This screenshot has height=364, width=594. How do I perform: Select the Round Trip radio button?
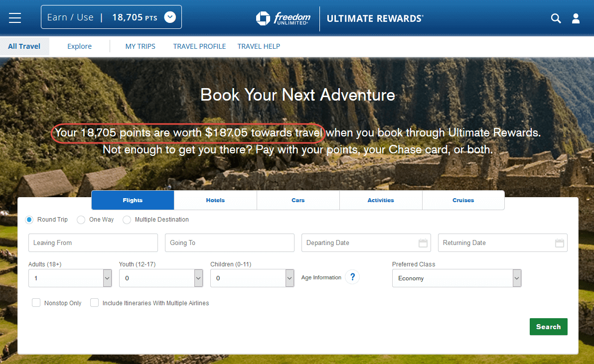coord(29,220)
